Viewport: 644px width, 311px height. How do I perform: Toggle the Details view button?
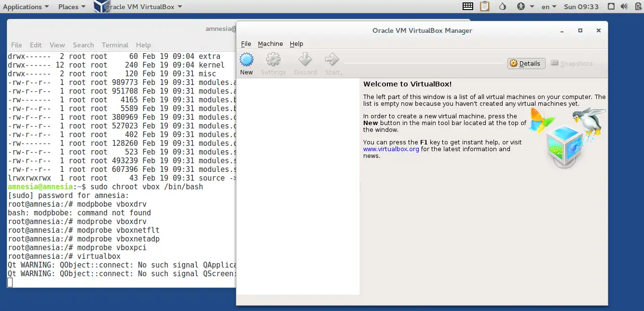[x=526, y=63]
